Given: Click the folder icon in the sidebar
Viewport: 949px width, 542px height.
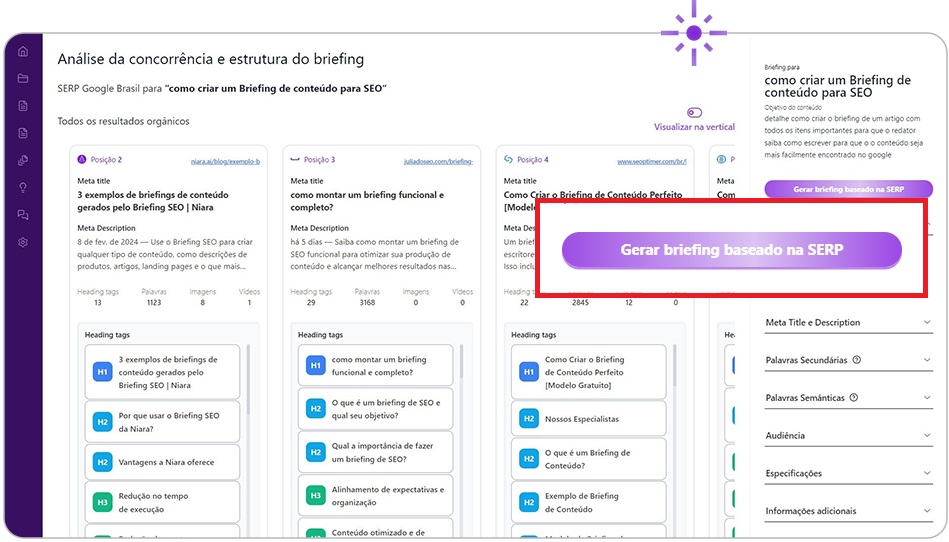Looking at the screenshot, I should (x=23, y=79).
